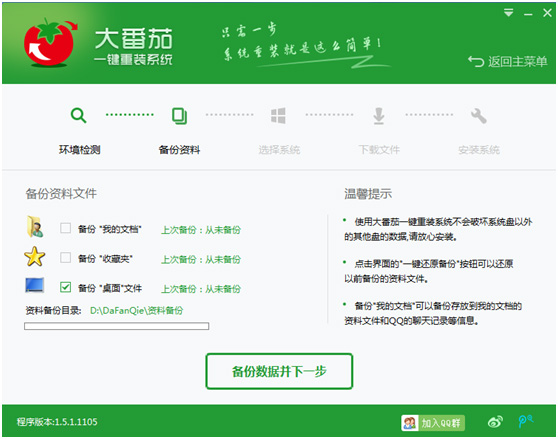This screenshot has height=439, width=558.
Task: Click the 备份数据并下一步 button
Action: (279, 371)
